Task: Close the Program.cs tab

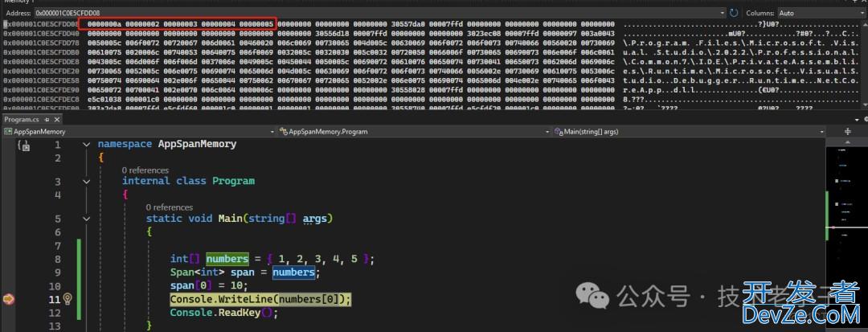Action: (x=58, y=119)
